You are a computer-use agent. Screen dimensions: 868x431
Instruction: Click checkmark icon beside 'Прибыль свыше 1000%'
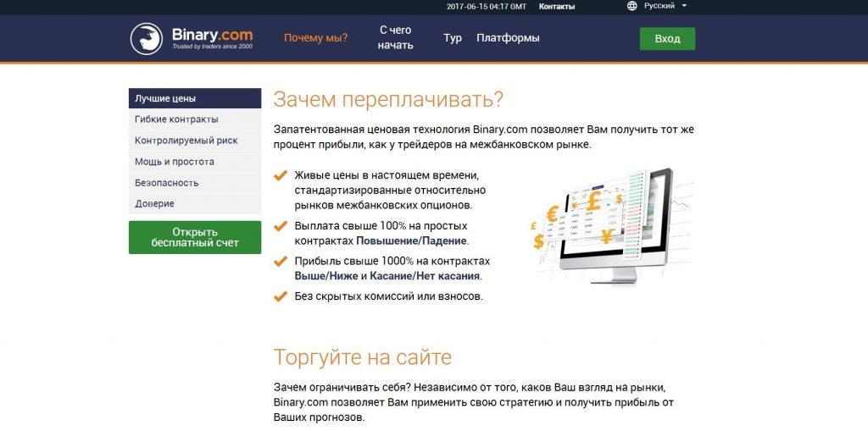click(x=280, y=262)
